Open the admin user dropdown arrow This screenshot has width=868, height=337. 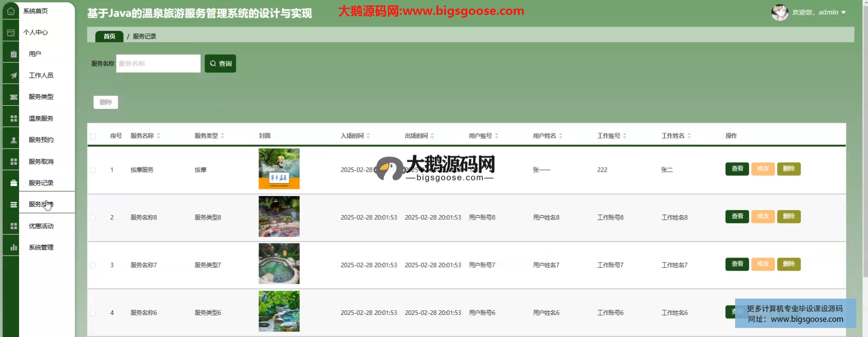pyautogui.click(x=844, y=13)
